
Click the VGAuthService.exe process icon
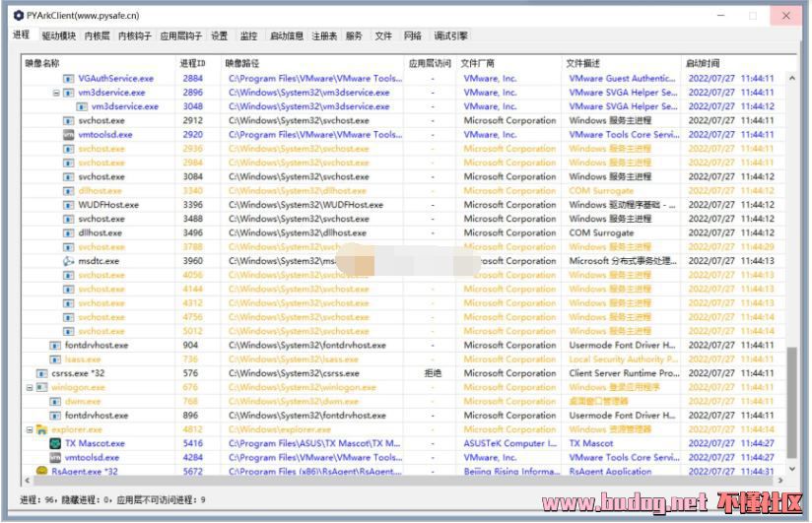[x=69, y=79]
